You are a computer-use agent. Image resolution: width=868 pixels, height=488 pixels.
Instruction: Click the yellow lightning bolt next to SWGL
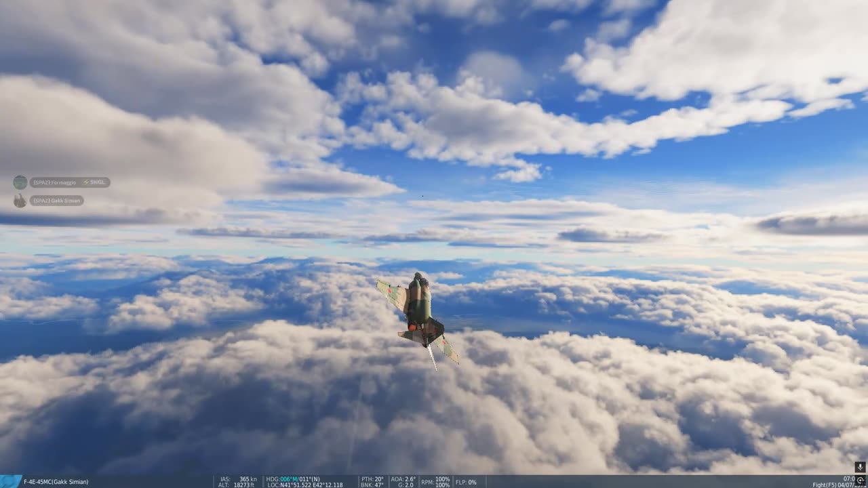[85, 182]
